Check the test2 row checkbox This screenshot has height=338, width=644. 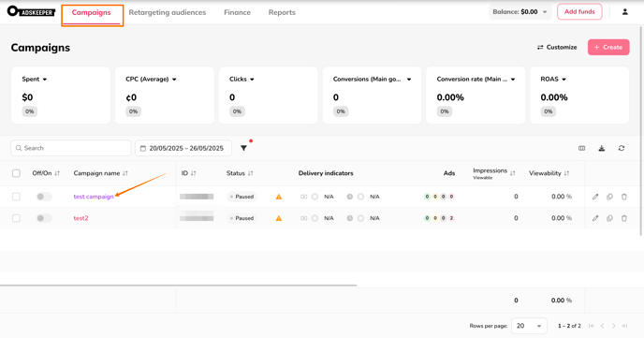tap(16, 218)
